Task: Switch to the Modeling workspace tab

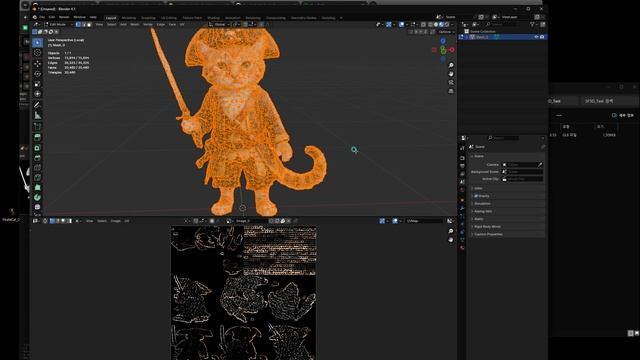Action: (x=129, y=18)
